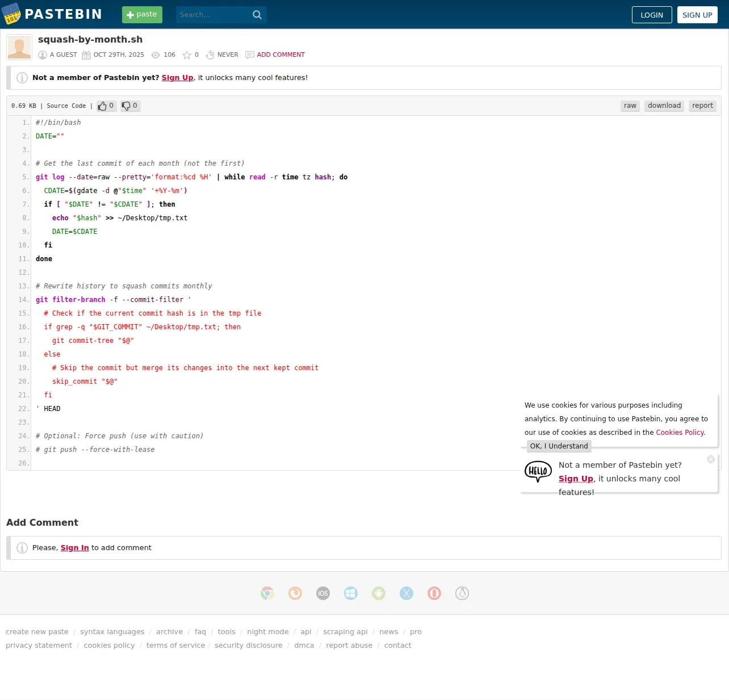The width and height of the screenshot is (729, 700).
Task: Report this paste
Action: (702, 106)
